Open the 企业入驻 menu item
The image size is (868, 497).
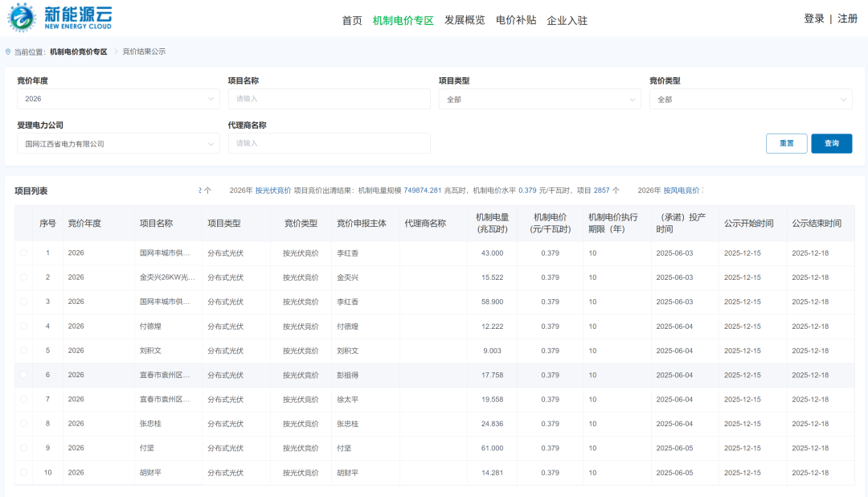pos(567,20)
